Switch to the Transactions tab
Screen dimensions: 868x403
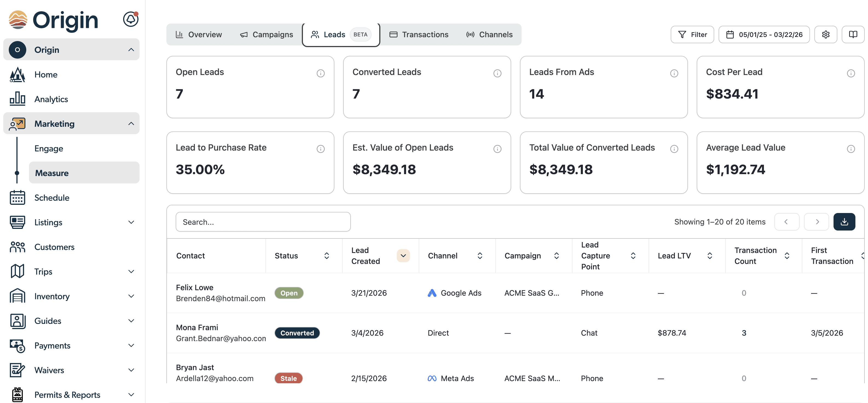[x=419, y=34]
